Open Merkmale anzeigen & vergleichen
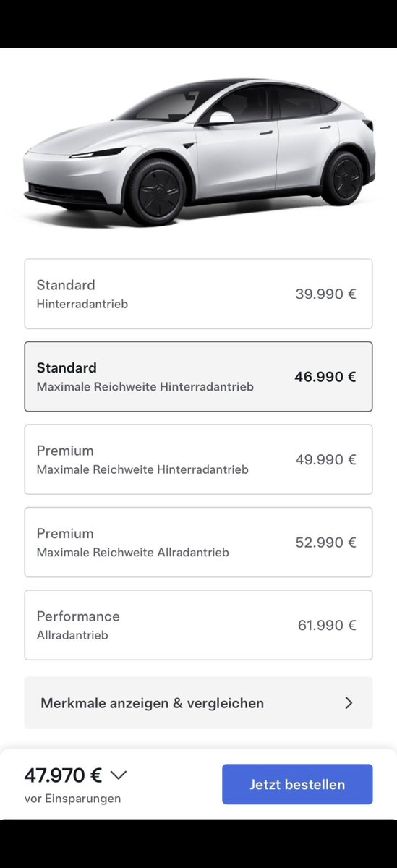Image resolution: width=397 pixels, height=868 pixels. tap(198, 702)
